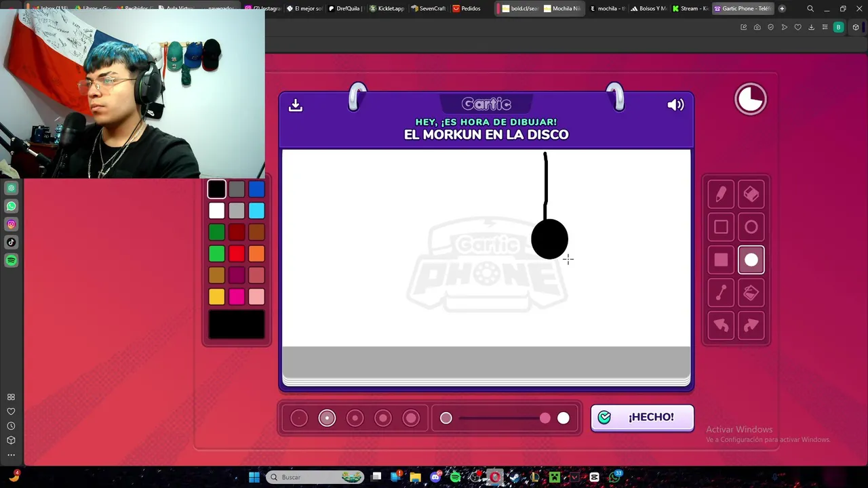Viewport: 868px width, 488px height.
Task: Select the fourth brush thickness
Action: click(383, 418)
